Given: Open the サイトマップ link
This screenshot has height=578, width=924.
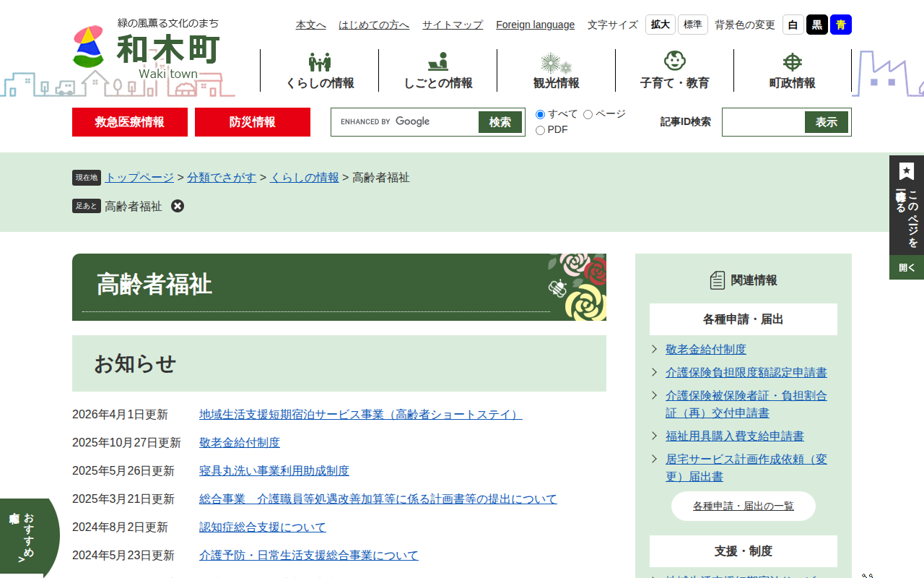Looking at the screenshot, I should [x=453, y=25].
